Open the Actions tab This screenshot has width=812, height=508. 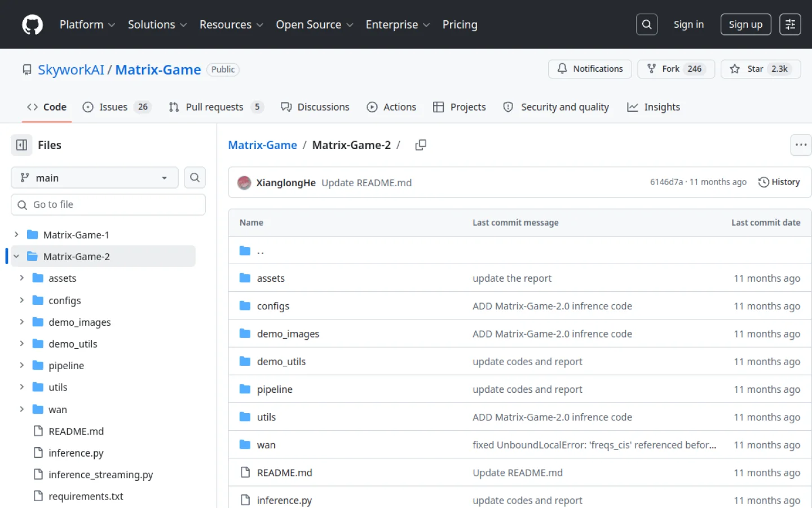(x=391, y=107)
